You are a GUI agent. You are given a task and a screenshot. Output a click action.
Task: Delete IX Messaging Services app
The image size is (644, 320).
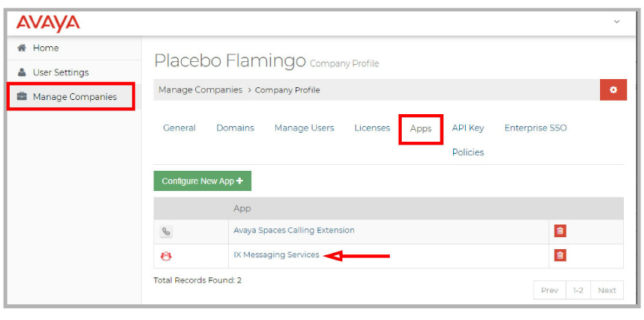point(560,256)
